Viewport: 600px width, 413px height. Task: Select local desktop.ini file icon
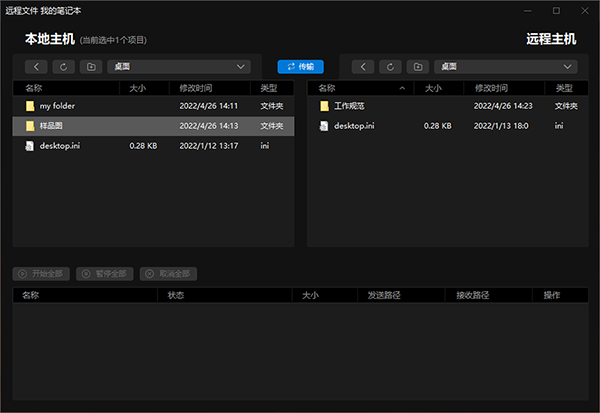[x=29, y=146]
